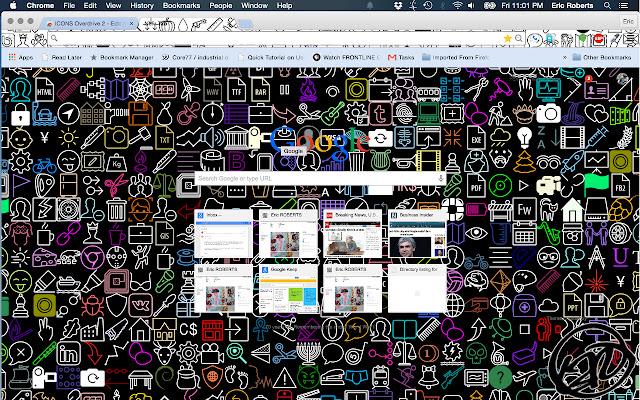Open the People menu
Screen dimensions: 640x400
click(x=220, y=5)
